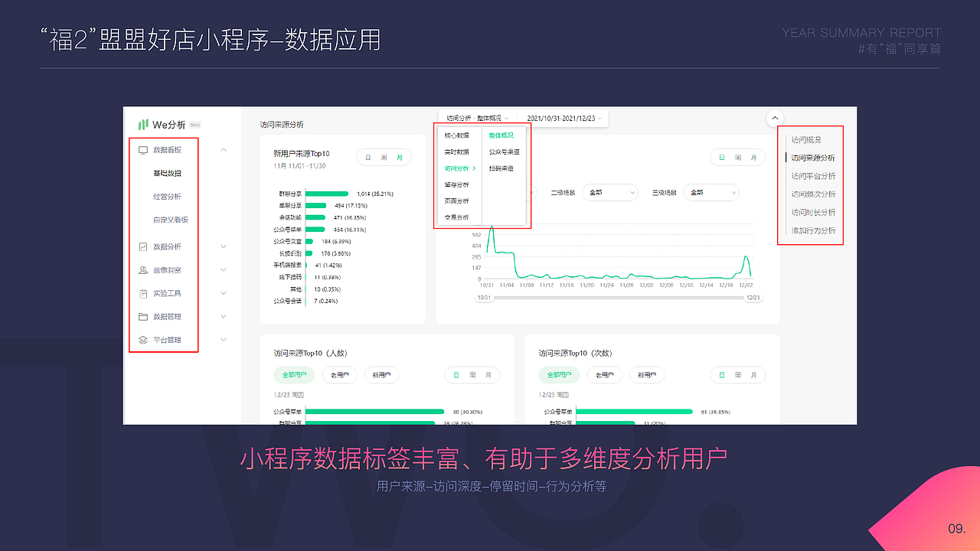Select 老用户 in 访问来源Top10（次数）
Screen dimensions: 980x551
604,376
